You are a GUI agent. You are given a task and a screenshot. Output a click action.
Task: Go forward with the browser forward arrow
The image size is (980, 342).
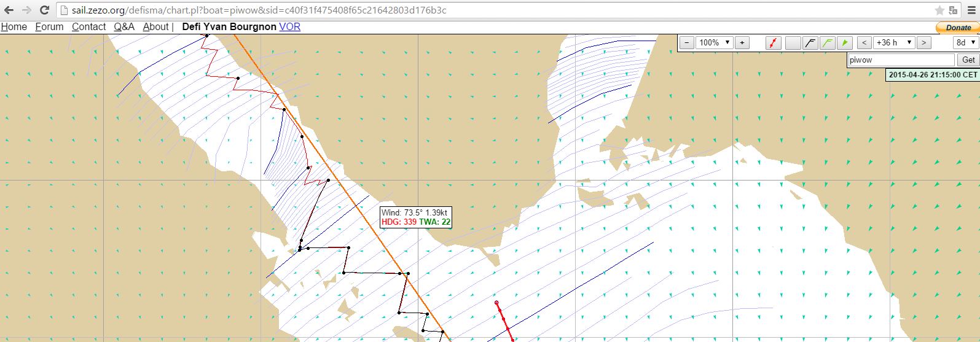point(27,10)
